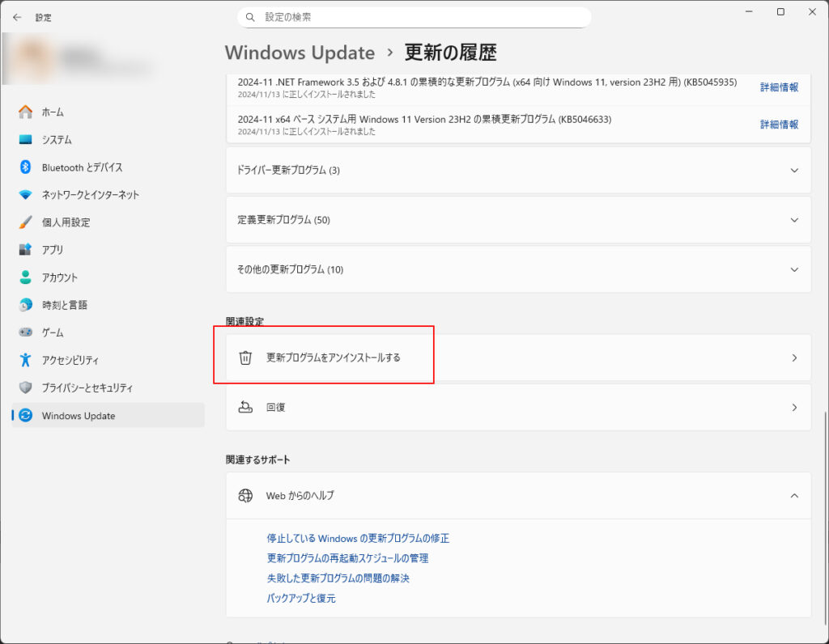Open 時刻と言語 in the sidebar
The image size is (829, 644).
64,305
